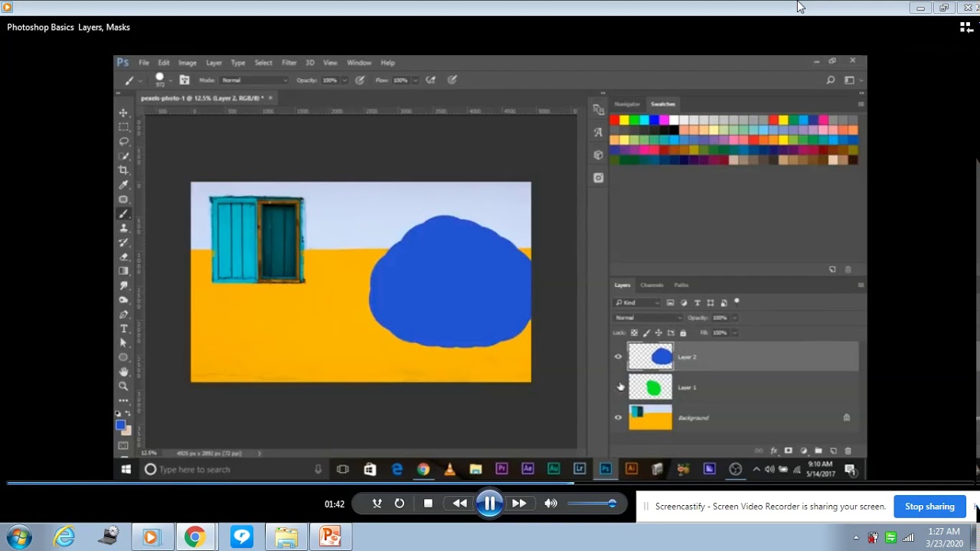Switch to the Channels tab

pyautogui.click(x=652, y=285)
